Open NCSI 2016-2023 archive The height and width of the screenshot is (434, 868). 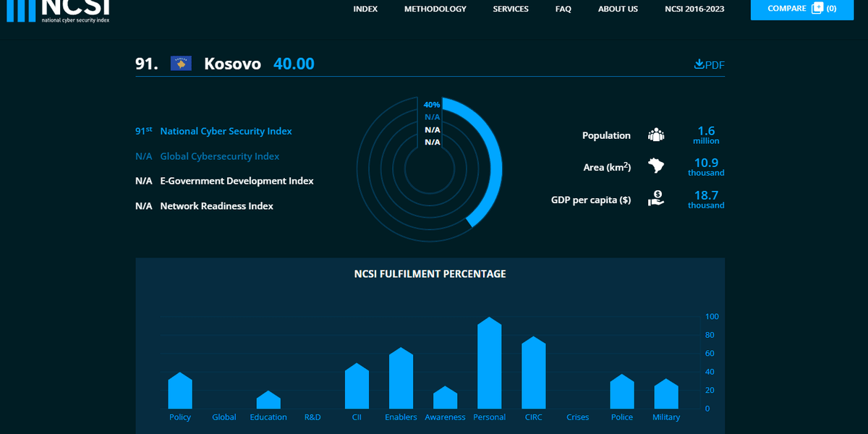[x=694, y=9]
